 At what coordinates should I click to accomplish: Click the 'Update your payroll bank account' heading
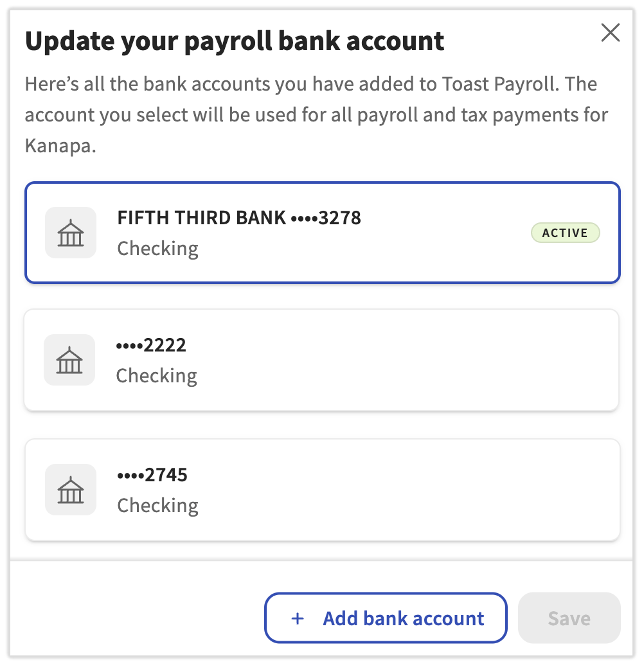tap(235, 41)
